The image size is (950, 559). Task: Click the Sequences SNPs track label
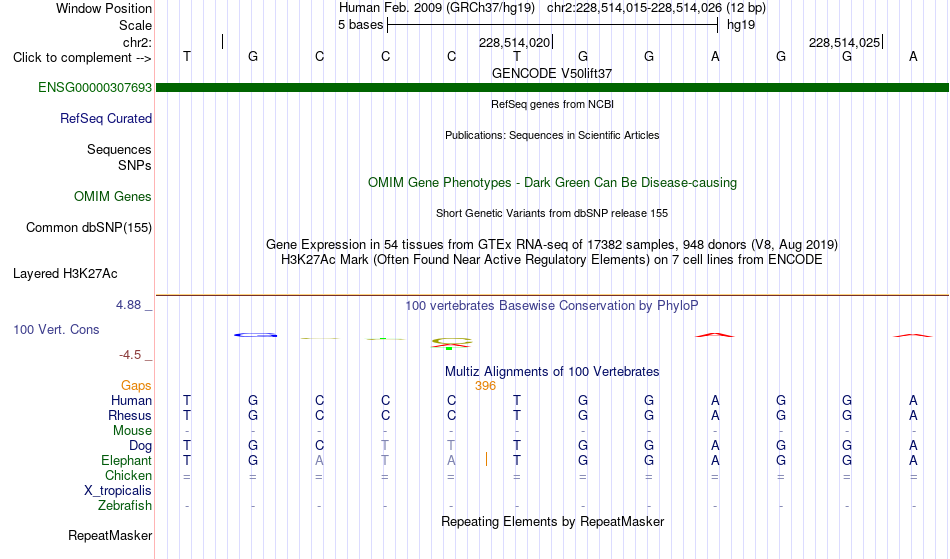(119, 157)
